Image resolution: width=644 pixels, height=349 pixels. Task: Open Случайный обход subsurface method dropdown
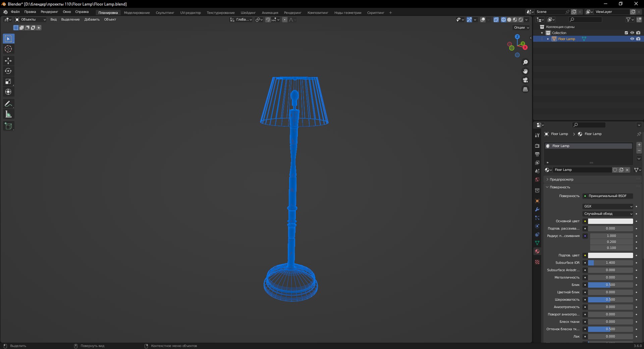pos(608,214)
